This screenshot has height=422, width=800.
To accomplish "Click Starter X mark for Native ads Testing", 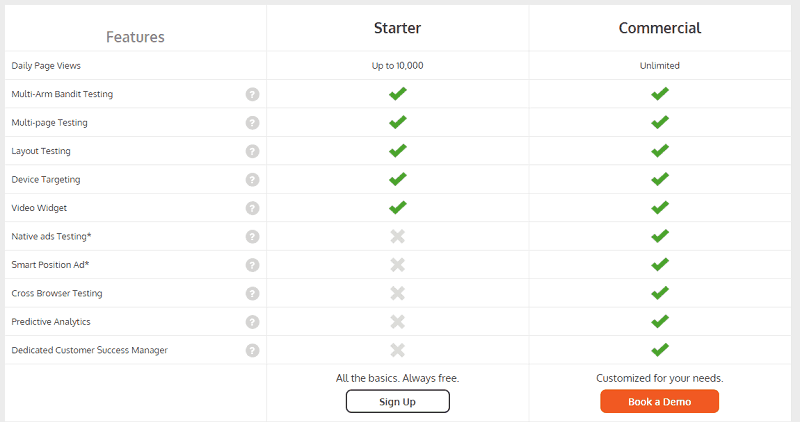I will point(397,237).
